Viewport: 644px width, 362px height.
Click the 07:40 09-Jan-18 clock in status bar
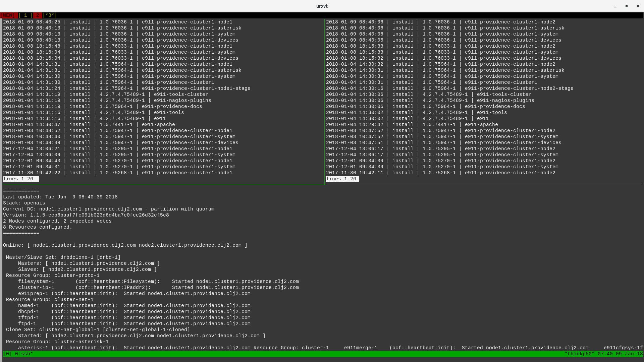621,354
